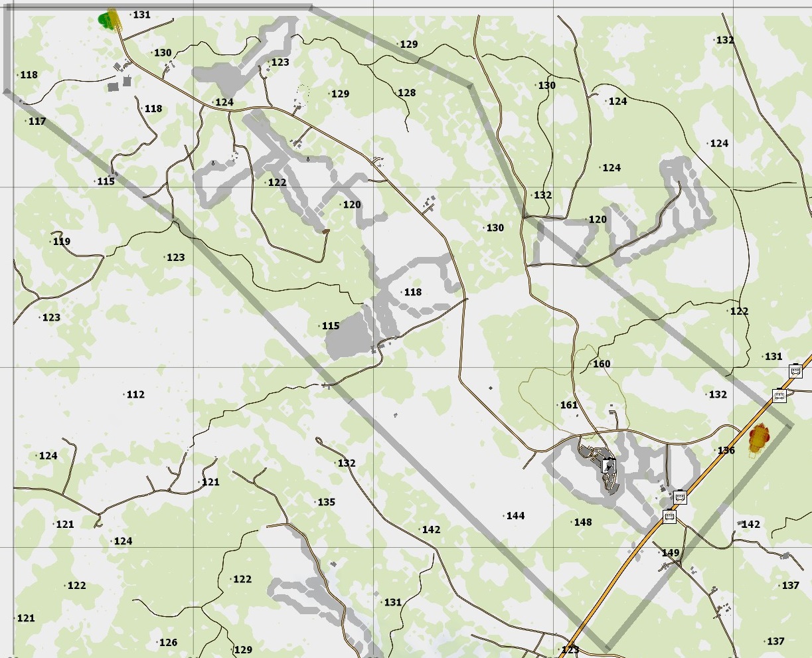
Task: Click the small brown marker at road end below 120
Action: (x=325, y=232)
